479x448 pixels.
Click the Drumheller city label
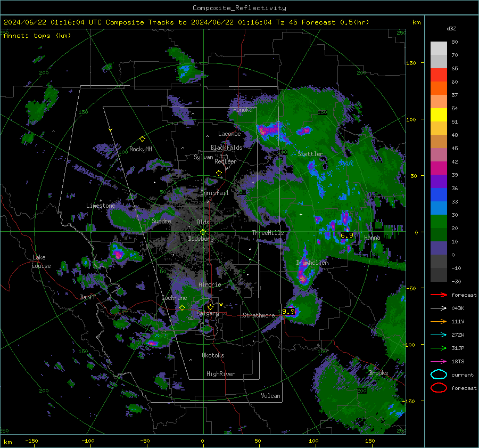pyautogui.click(x=312, y=263)
